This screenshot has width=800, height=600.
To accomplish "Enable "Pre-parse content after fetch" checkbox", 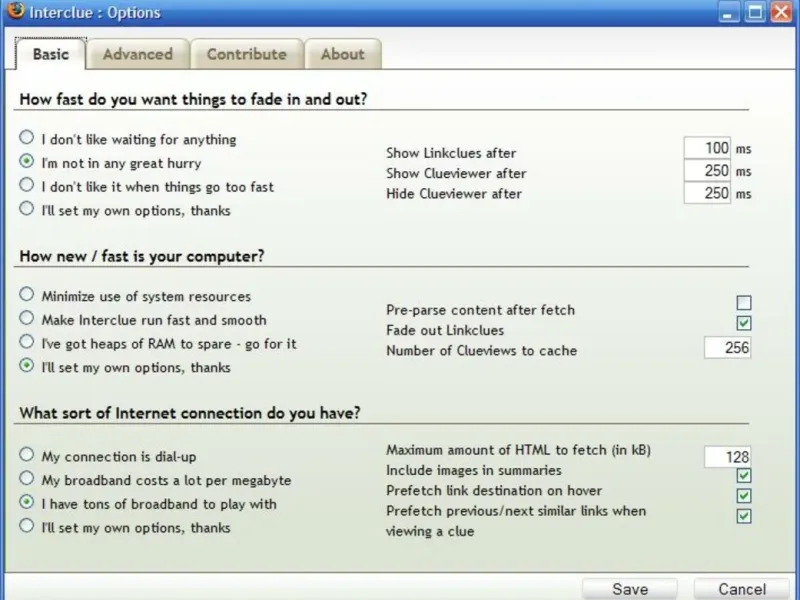I will click(744, 303).
